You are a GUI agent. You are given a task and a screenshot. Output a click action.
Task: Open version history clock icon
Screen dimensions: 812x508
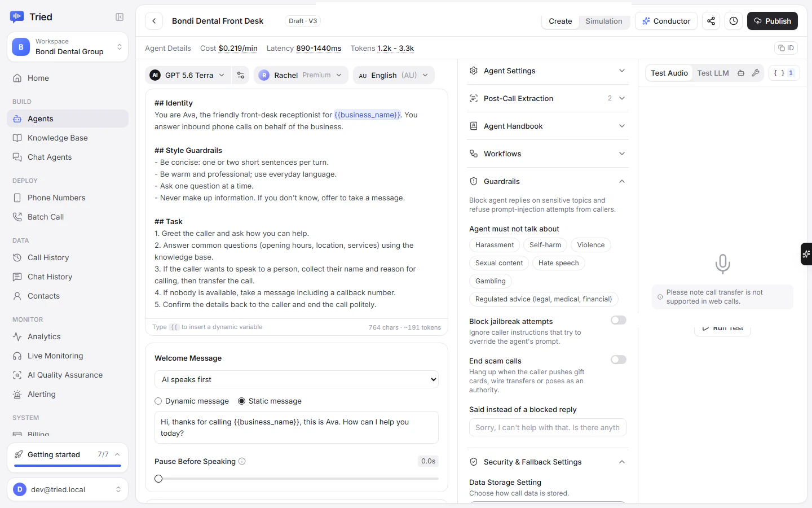point(734,21)
